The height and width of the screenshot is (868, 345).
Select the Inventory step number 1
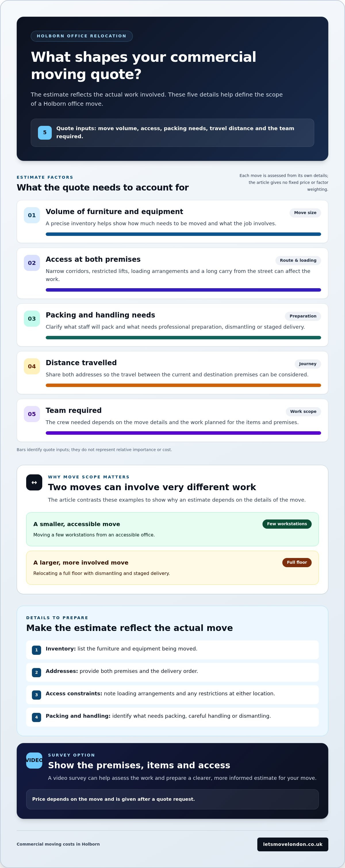pos(37,650)
